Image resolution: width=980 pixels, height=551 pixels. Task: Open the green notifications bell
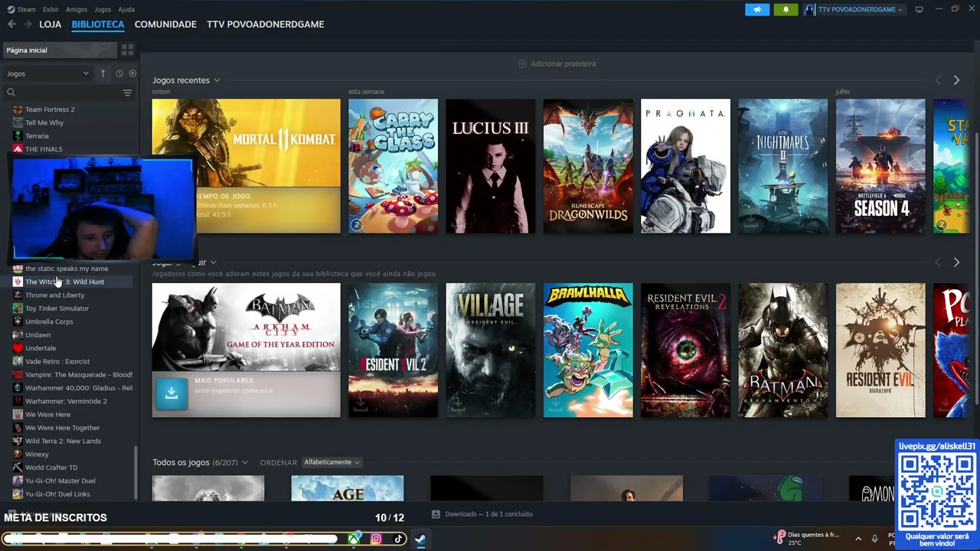[786, 9]
